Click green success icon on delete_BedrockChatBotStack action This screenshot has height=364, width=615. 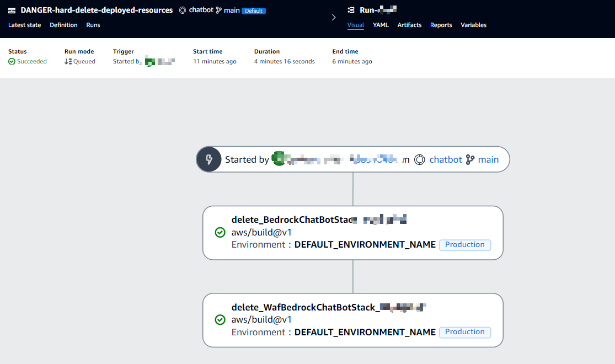click(x=220, y=232)
